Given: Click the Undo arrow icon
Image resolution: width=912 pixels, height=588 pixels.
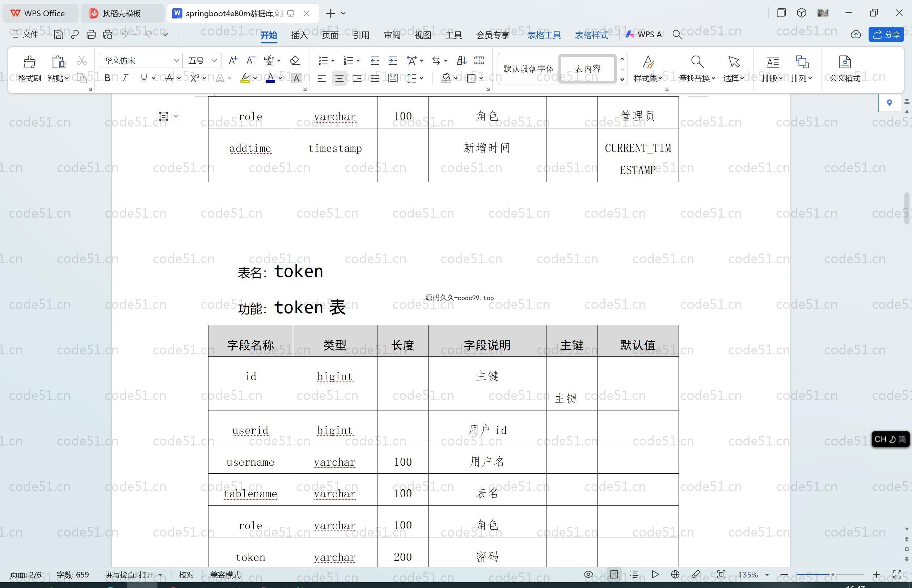Looking at the screenshot, I should [124, 34].
